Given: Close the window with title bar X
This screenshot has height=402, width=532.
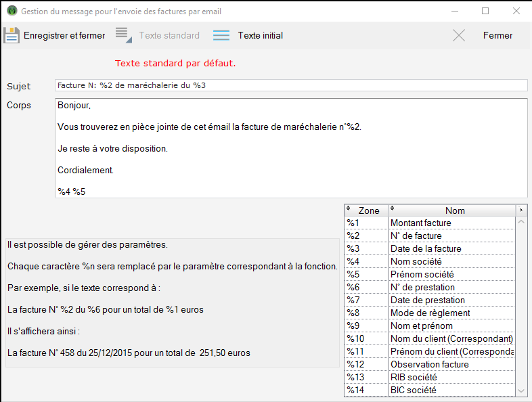Looking at the screenshot, I should (516, 11).
